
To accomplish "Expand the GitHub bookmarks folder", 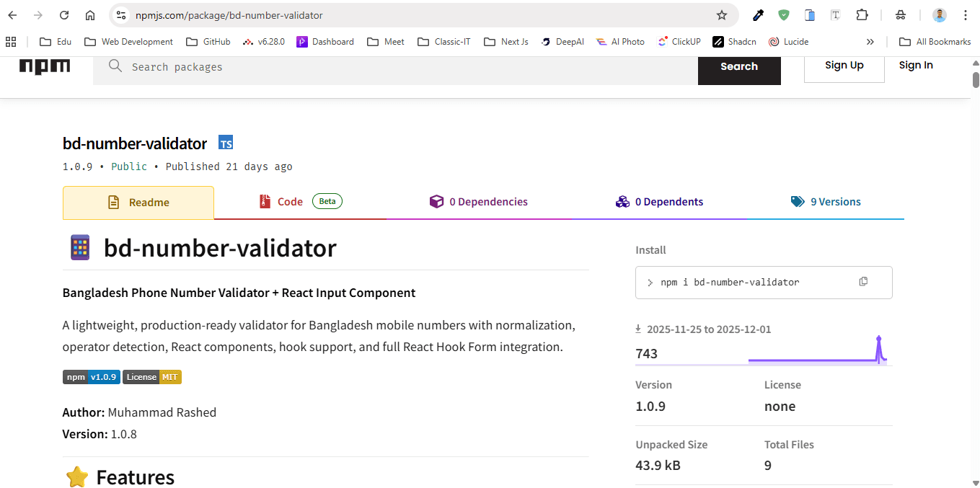I will [208, 42].
